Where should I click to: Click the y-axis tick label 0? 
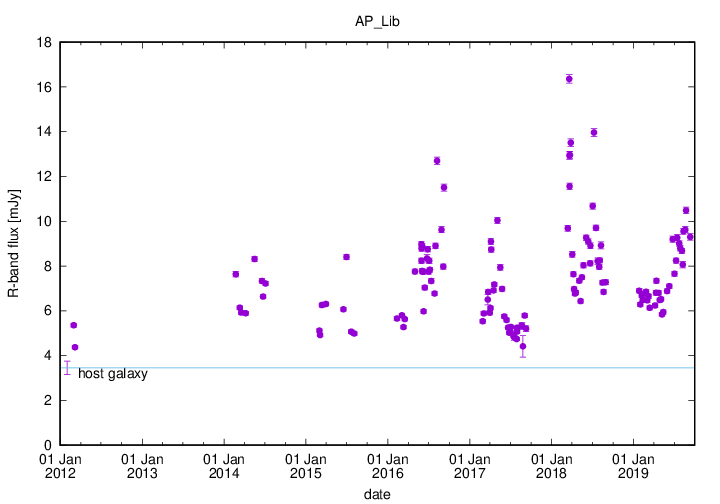coord(49,445)
